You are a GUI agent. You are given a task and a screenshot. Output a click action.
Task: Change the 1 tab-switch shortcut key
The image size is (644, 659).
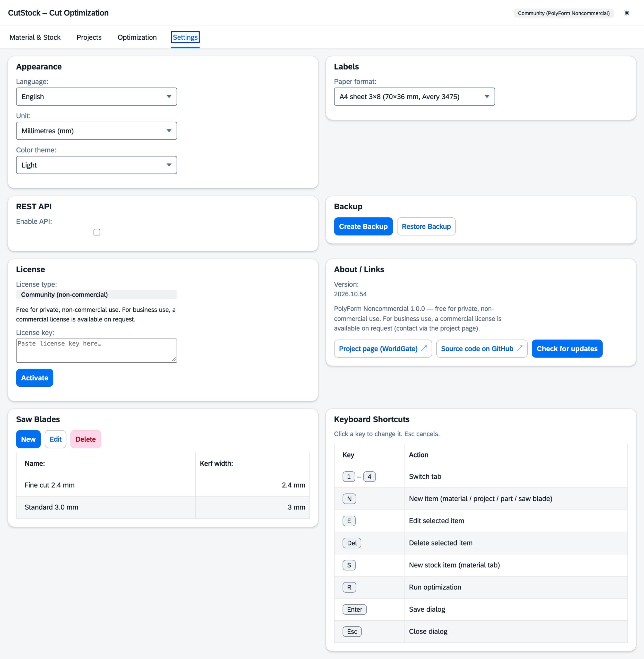point(349,477)
